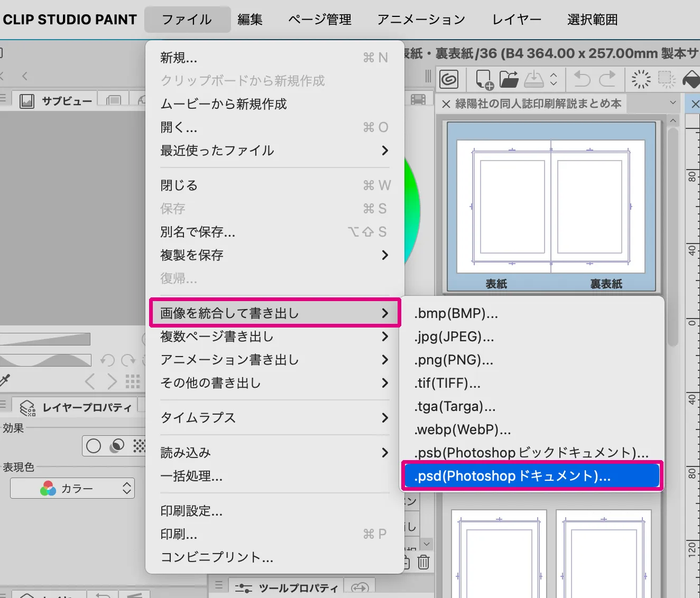The height and width of the screenshot is (598, 700).
Task: Export as .png(PNG)...
Action: pos(532,360)
